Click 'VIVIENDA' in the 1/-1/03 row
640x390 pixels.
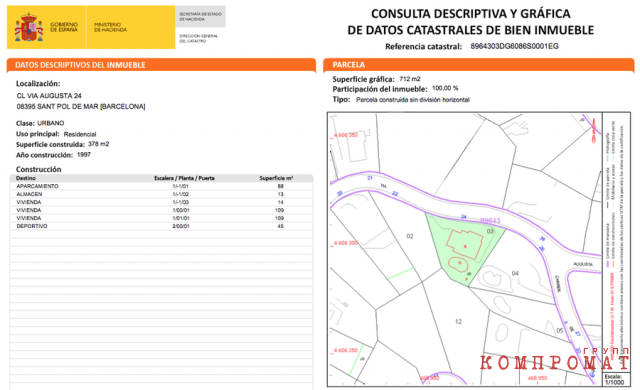click(x=29, y=202)
